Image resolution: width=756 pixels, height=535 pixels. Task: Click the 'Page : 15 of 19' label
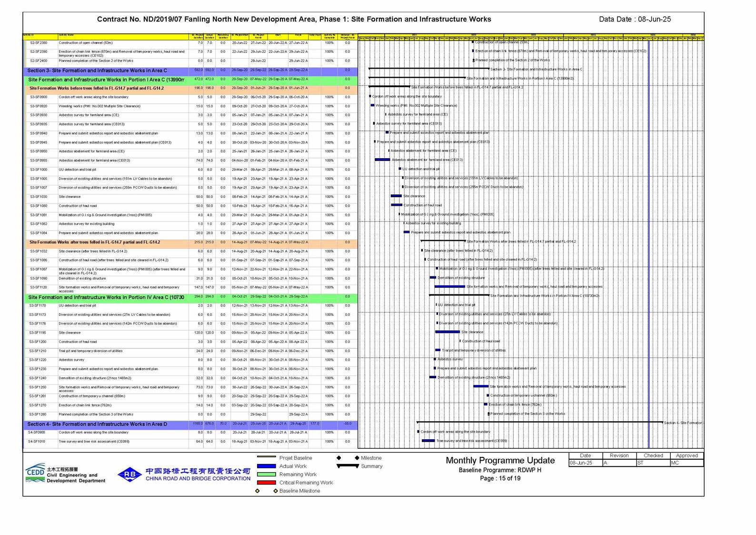click(x=500, y=478)
